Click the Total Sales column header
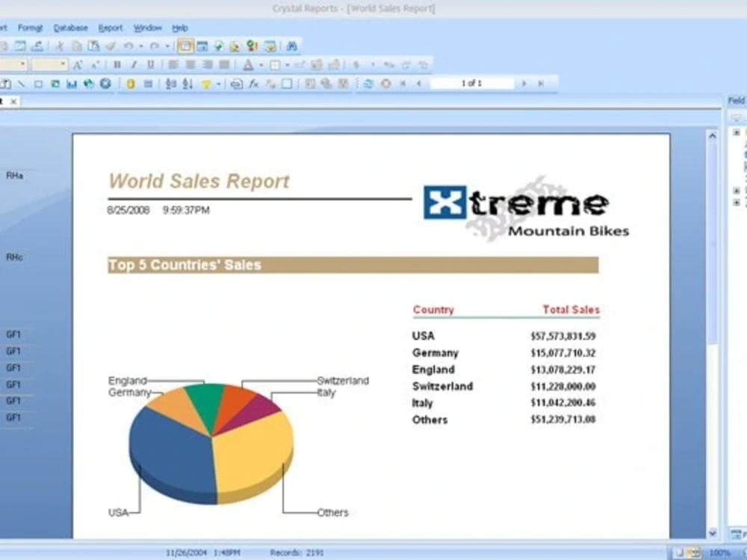Screen dimensions: 747x560 coord(571,310)
